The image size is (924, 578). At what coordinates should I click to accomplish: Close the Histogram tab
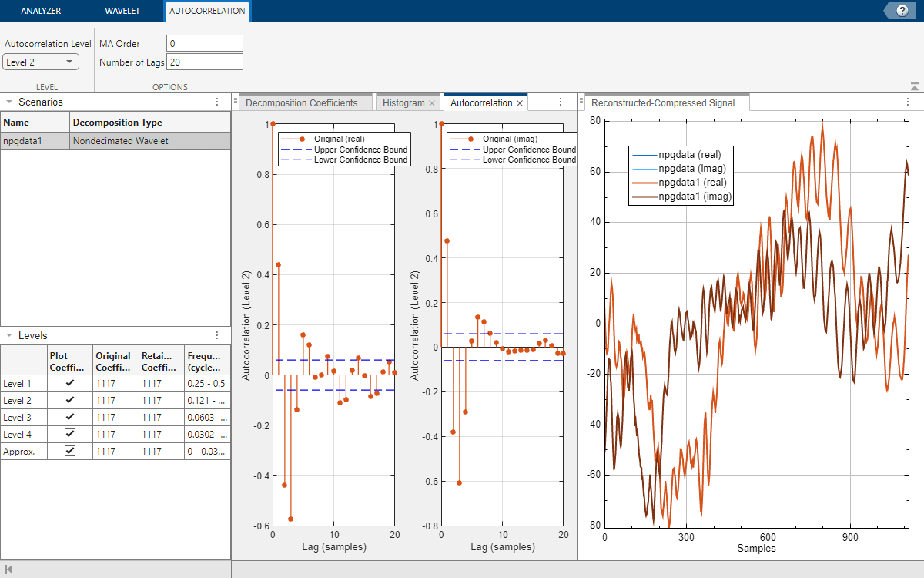pos(432,103)
